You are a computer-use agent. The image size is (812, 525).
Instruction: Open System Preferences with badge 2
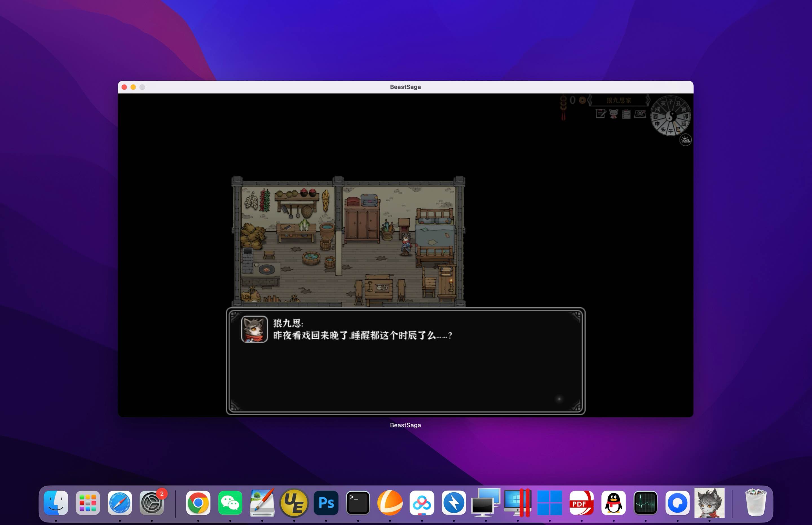152,503
